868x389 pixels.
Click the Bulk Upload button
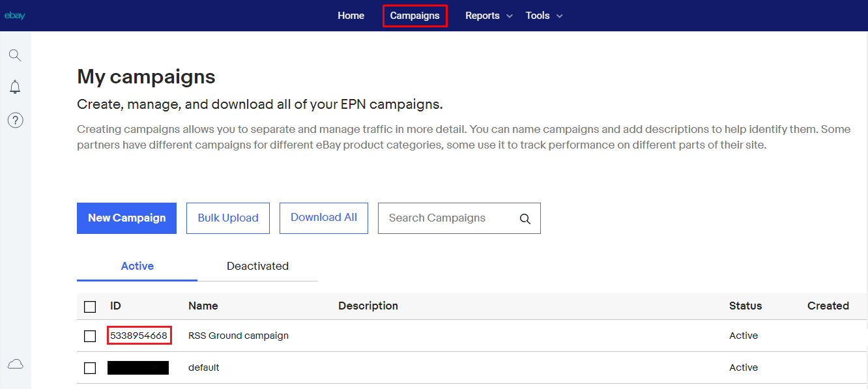228,218
